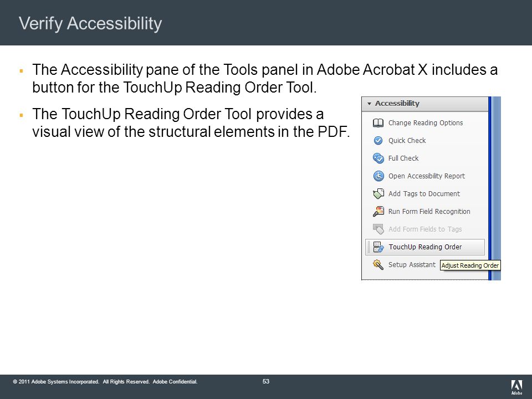Select Open Accessibility Report label
This screenshot has width=532, height=399.
tap(427, 176)
